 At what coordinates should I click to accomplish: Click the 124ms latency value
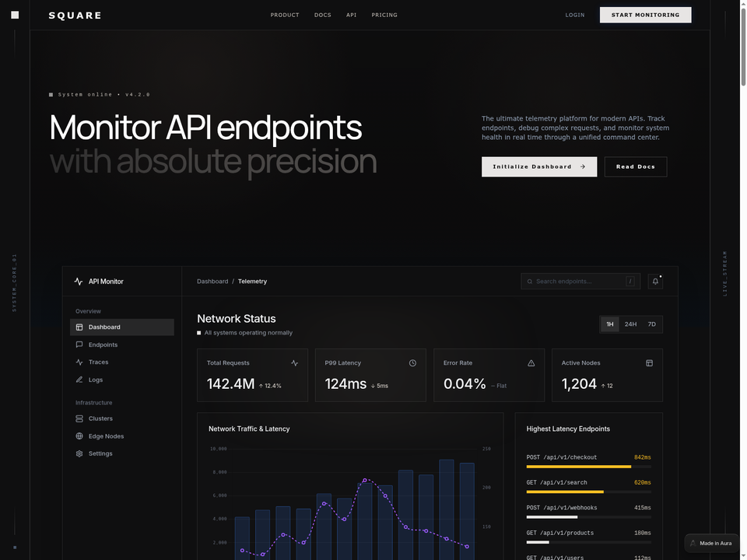pos(345,383)
